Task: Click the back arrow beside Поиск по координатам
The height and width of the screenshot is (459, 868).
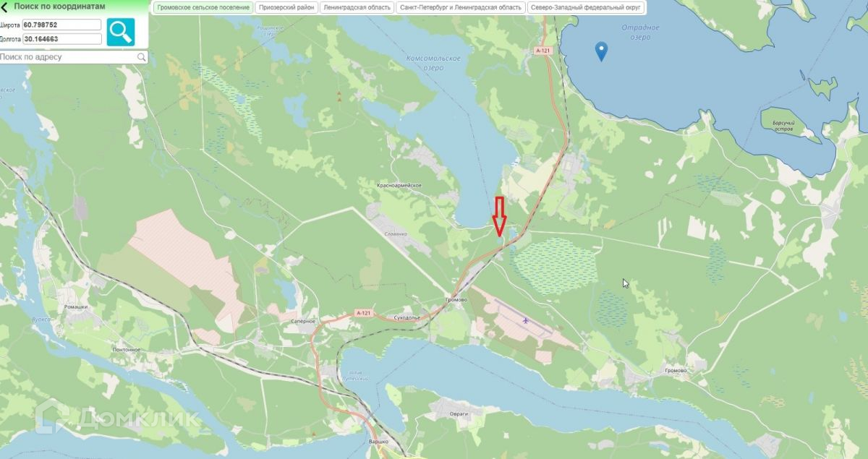Action: (x=4, y=7)
